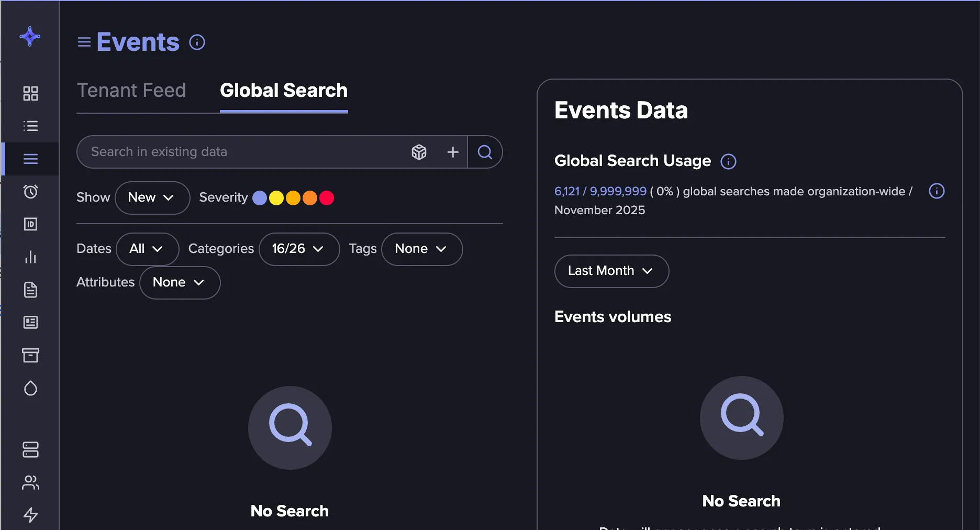Select the highlighted Events lines icon in sidebar
Viewport: 980px width, 530px height.
[30, 159]
